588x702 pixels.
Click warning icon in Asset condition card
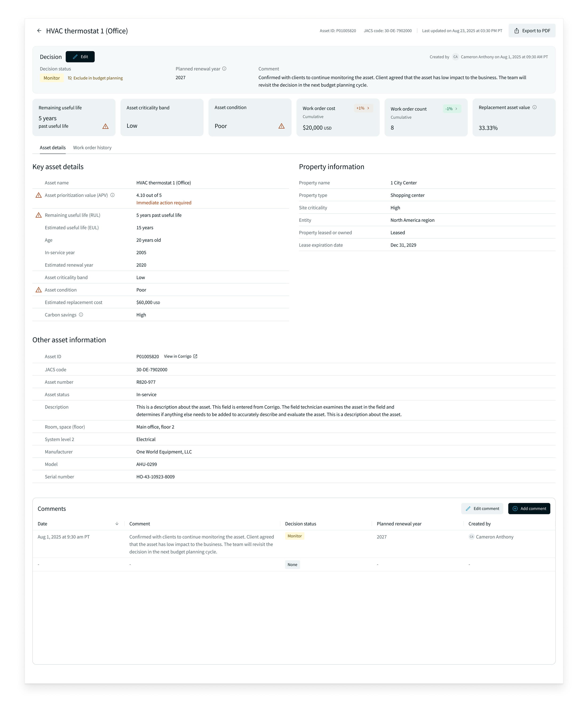[x=282, y=126]
